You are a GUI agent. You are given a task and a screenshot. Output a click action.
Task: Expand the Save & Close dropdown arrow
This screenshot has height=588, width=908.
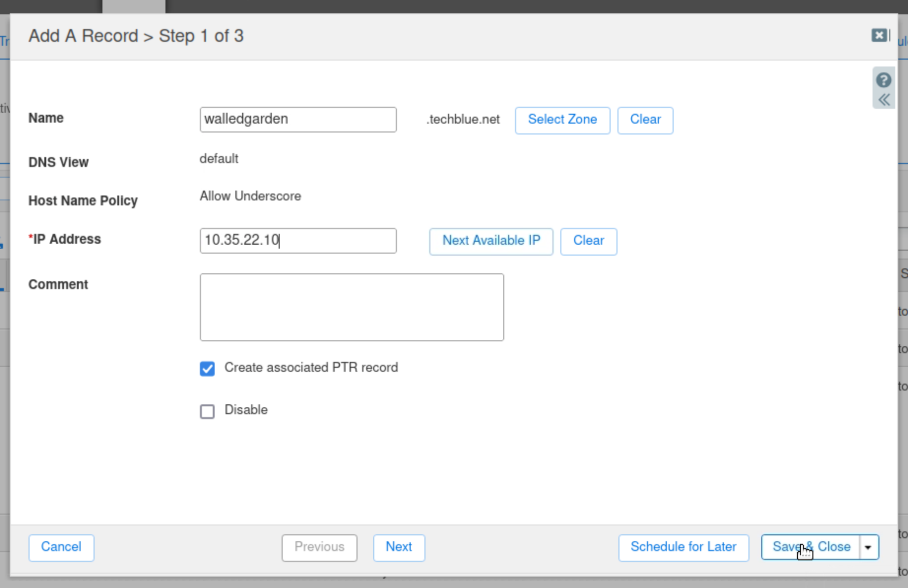point(869,548)
